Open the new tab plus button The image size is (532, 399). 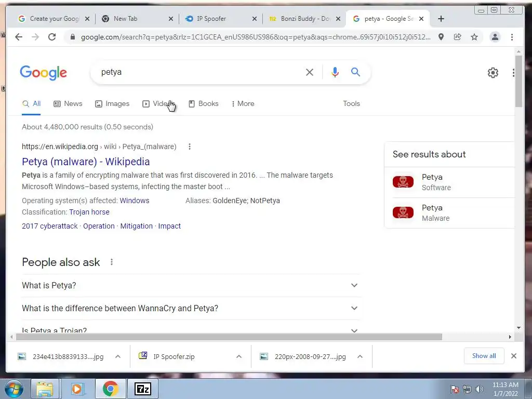click(441, 19)
